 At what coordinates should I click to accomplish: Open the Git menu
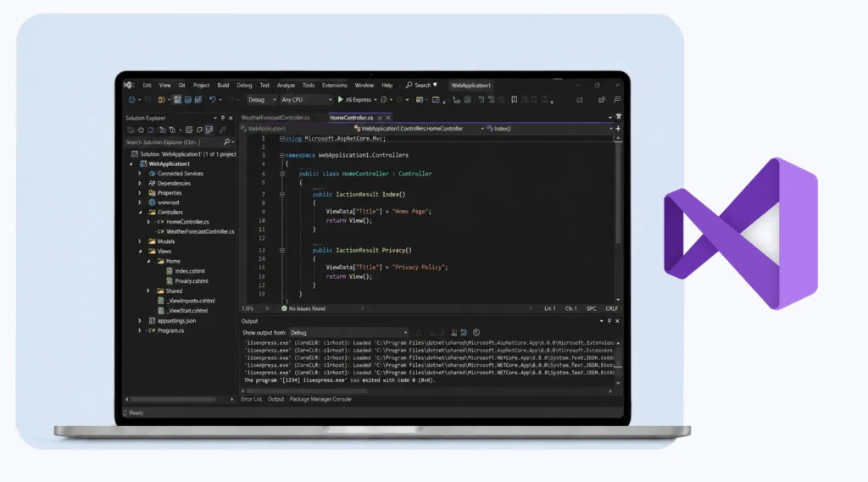[x=181, y=86]
